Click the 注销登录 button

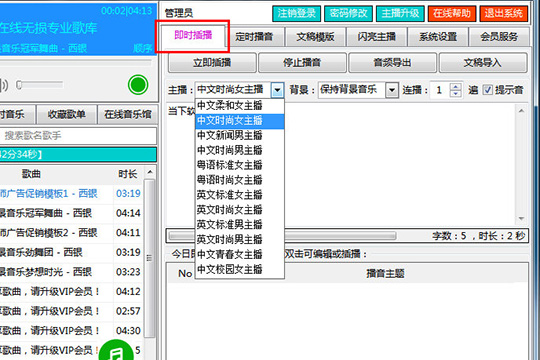297,13
